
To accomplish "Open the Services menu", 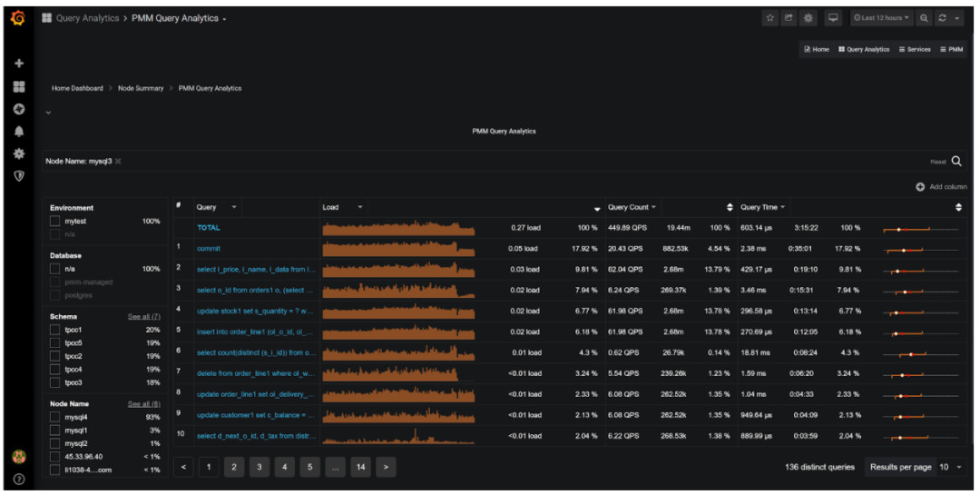I will point(915,49).
